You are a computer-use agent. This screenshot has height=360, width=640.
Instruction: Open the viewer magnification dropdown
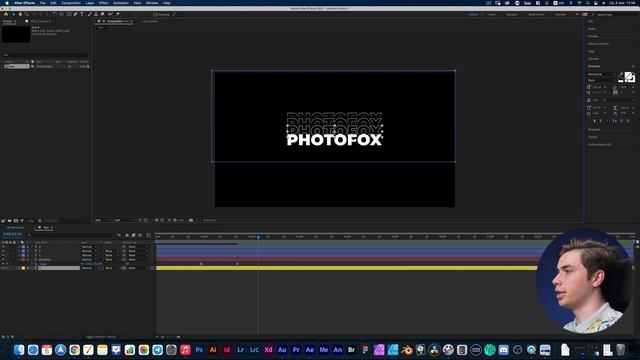(102, 220)
